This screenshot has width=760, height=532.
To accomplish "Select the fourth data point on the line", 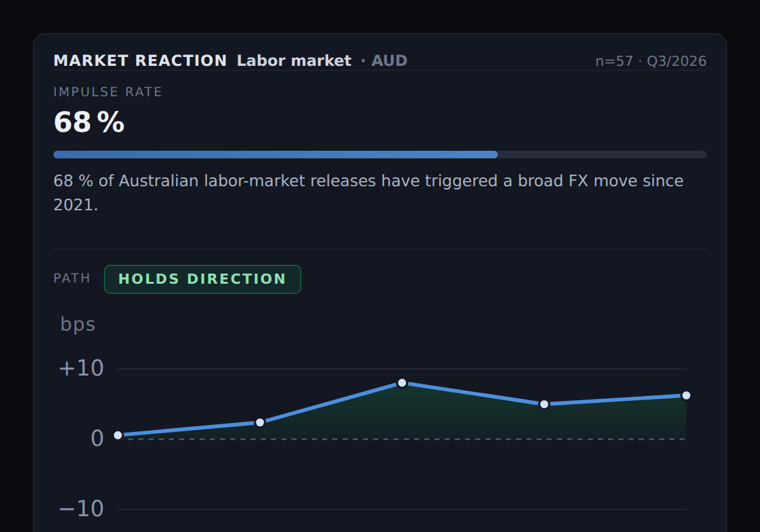I will click(544, 404).
